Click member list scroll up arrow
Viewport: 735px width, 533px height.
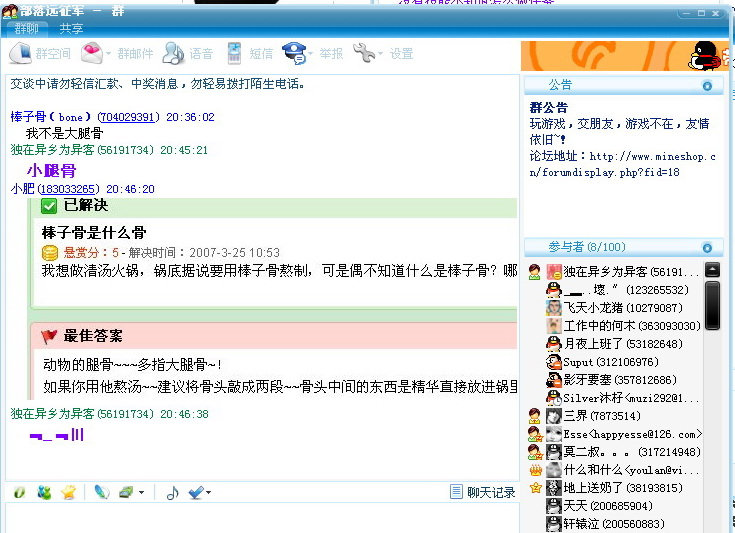pos(712,270)
